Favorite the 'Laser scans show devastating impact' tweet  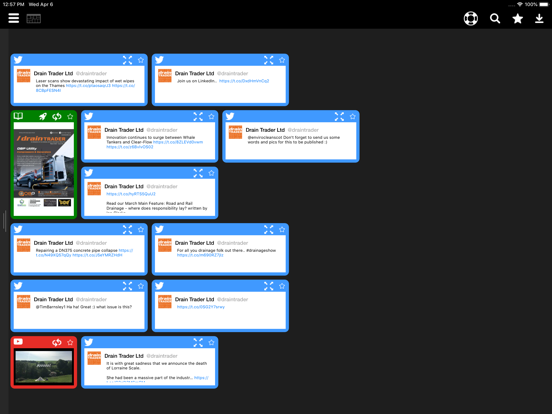(x=141, y=60)
